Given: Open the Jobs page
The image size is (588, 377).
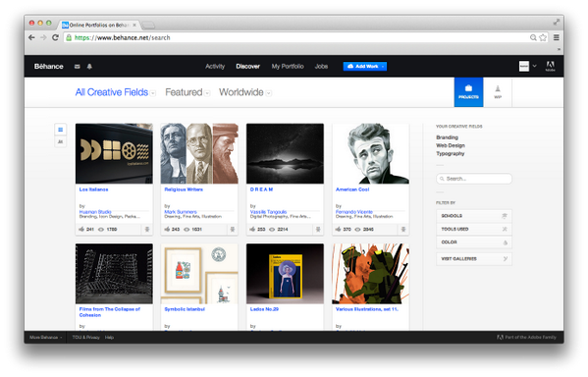Looking at the screenshot, I should click(x=321, y=67).
